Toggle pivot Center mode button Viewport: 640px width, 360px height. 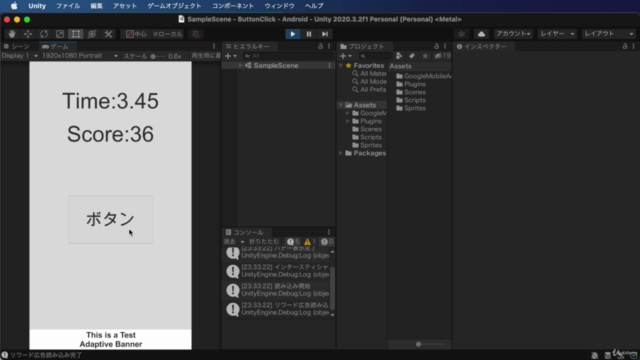(136, 34)
